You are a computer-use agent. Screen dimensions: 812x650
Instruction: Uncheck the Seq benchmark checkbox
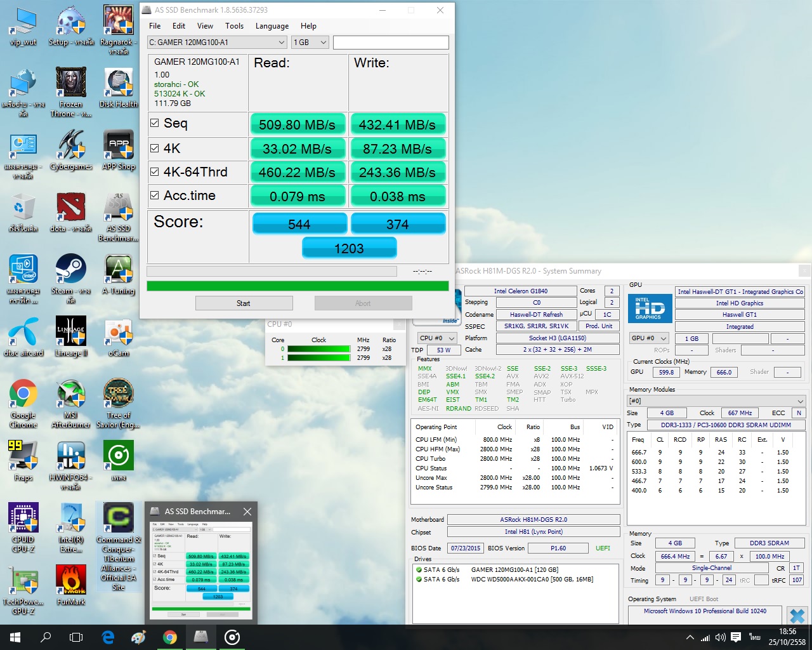tap(154, 123)
